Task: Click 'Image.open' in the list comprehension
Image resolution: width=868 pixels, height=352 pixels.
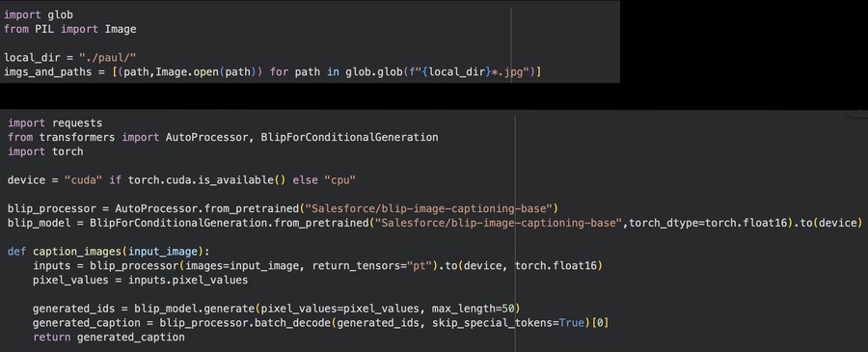Action: coord(186,72)
